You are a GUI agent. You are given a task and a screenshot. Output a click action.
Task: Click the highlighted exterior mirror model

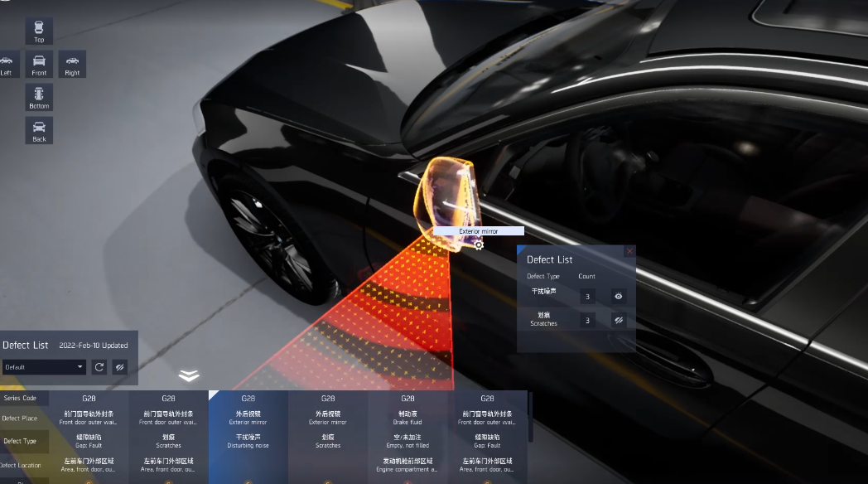(449, 192)
